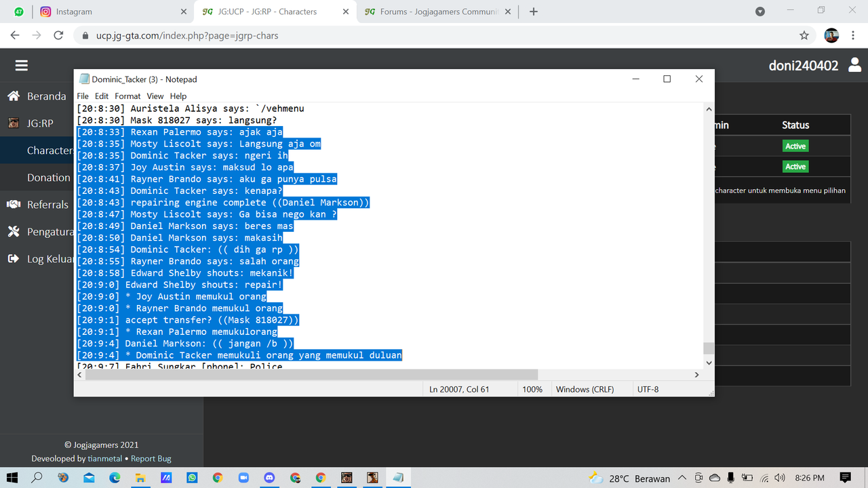Click the Windows Start button
The width and height of the screenshot is (868, 488).
tap(12, 478)
